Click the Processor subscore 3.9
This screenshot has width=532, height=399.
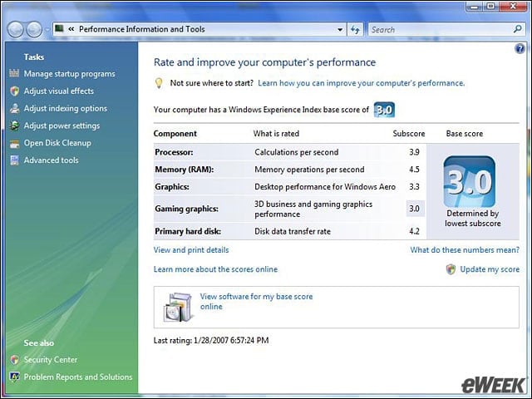coord(414,152)
